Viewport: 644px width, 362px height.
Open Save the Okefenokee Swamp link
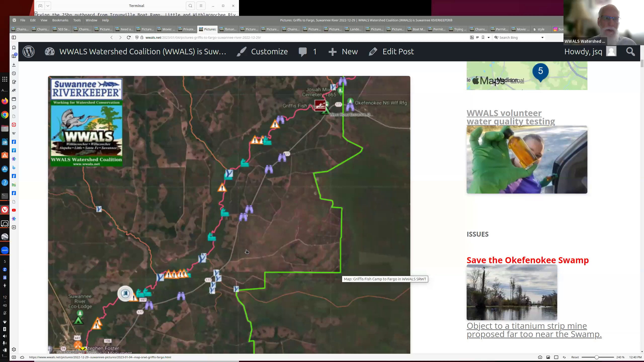coord(528,260)
